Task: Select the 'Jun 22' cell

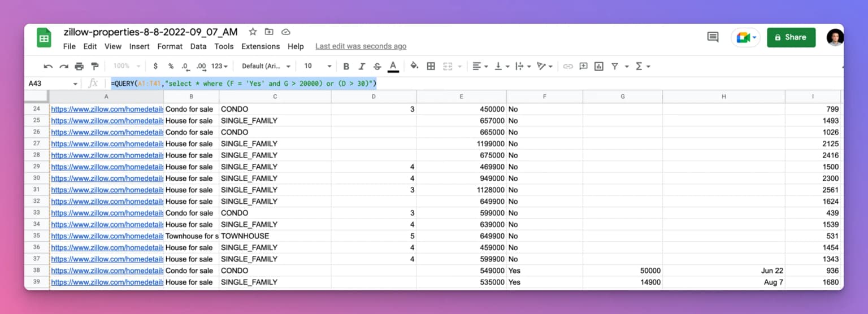Action: [723, 271]
